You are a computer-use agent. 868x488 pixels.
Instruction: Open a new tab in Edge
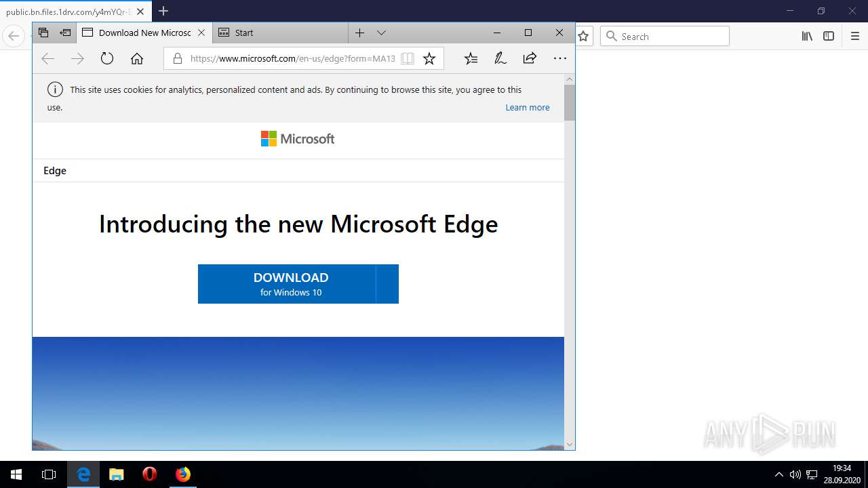click(360, 33)
